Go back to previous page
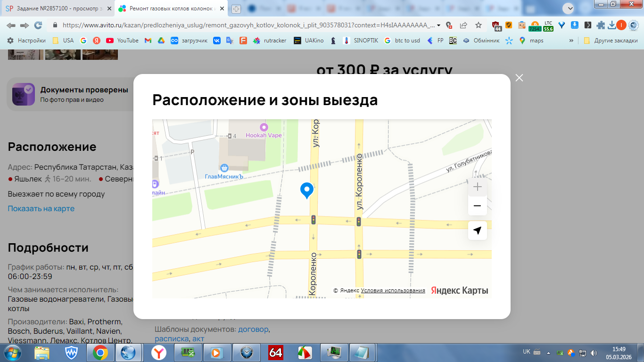The height and width of the screenshot is (362, 644). click(x=11, y=25)
